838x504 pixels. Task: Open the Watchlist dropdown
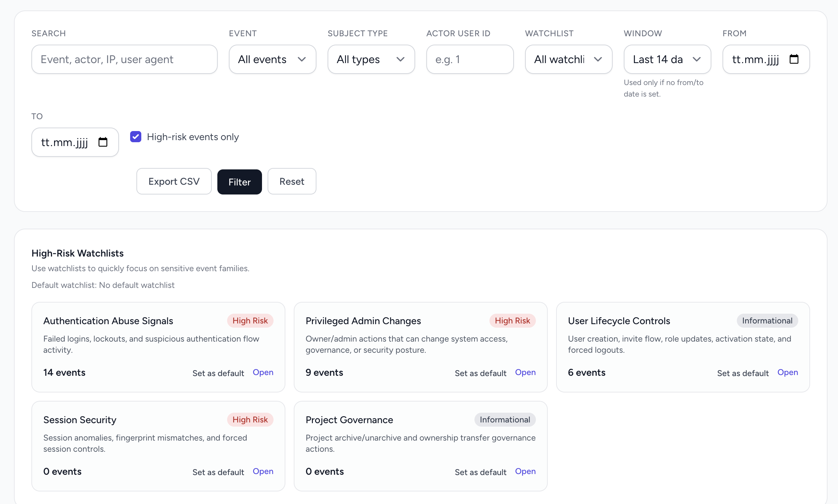tap(569, 59)
